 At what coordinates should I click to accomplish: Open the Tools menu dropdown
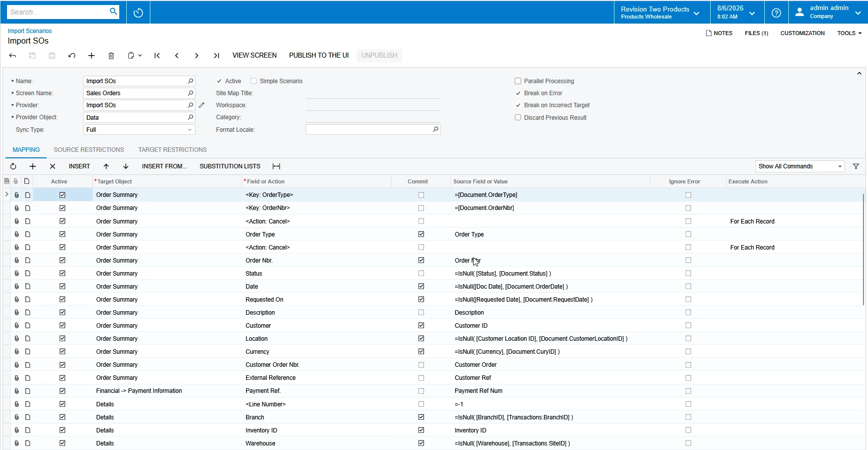(x=849, y=33)
